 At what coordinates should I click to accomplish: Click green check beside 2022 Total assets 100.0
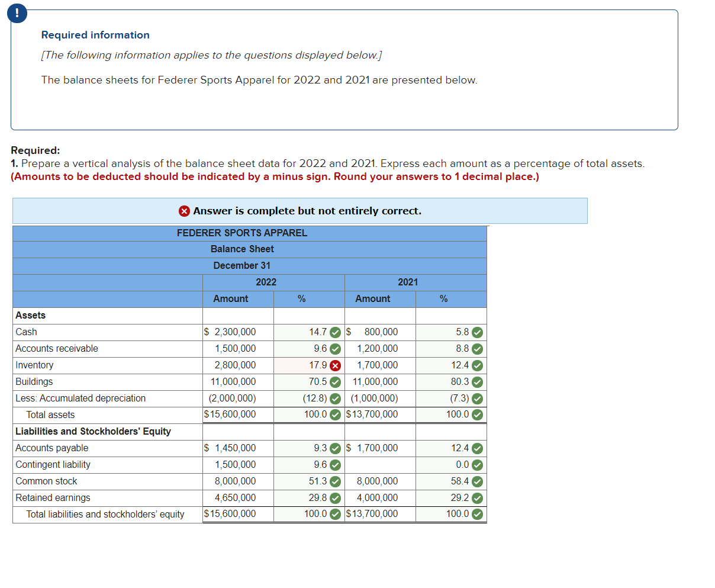(335, 415)
